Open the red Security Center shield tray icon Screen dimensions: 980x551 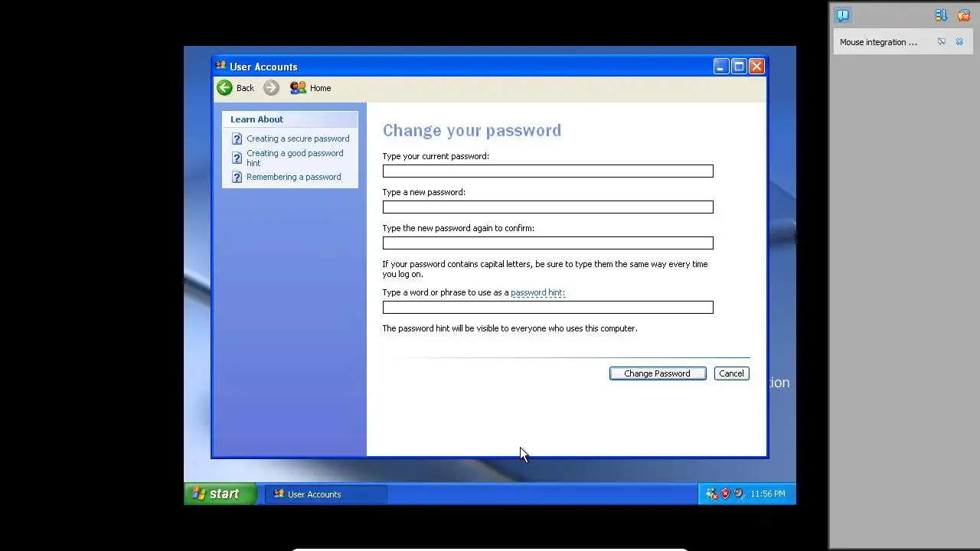point(725,494)
